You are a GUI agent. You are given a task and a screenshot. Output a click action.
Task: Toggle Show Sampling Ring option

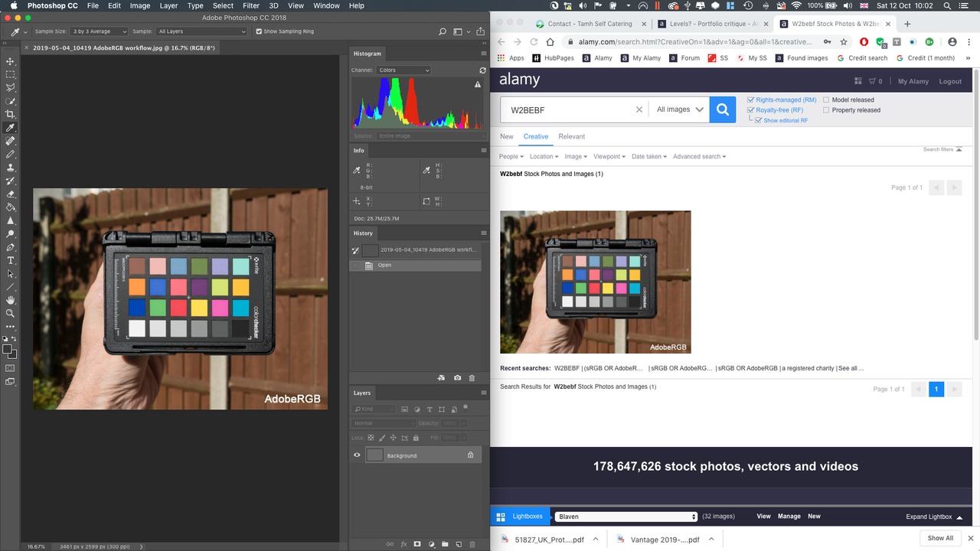(x=257, y=31)
